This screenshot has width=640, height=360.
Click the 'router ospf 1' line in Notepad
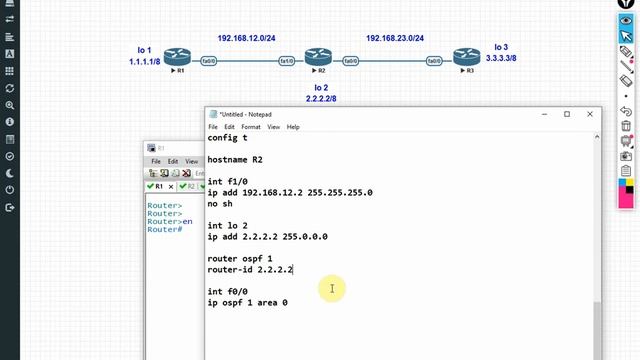[240, 258]
